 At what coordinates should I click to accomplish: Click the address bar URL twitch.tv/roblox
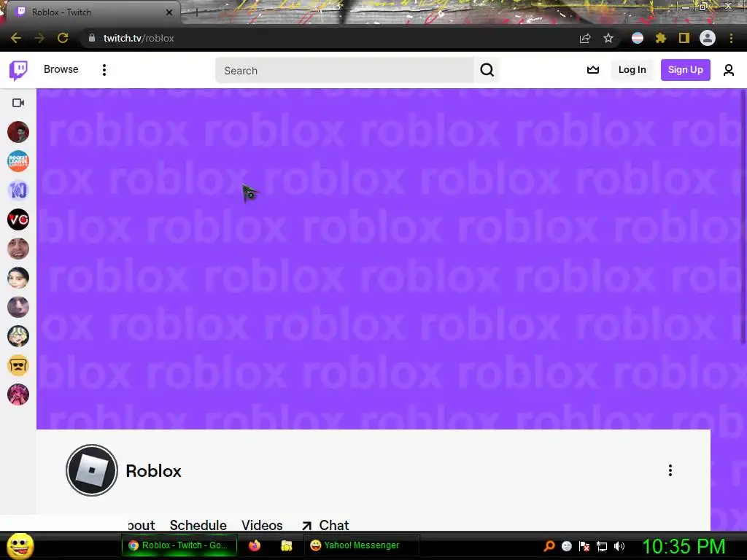139,38
